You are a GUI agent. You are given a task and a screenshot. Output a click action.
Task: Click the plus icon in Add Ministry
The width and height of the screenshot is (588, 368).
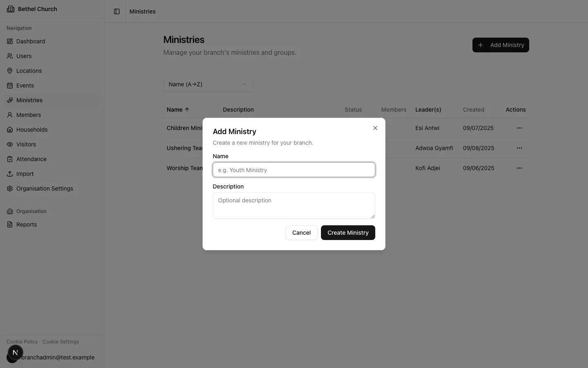(x=481, y=45)
